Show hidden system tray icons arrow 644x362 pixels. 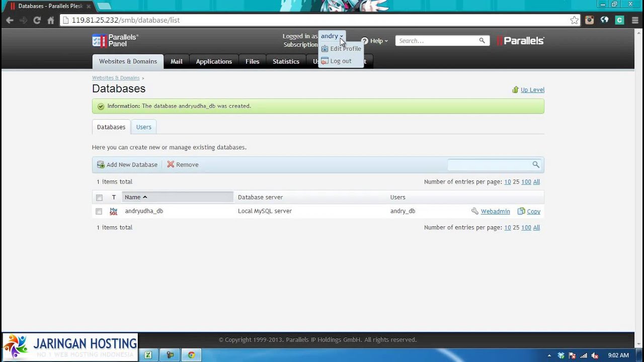point(549,355)
